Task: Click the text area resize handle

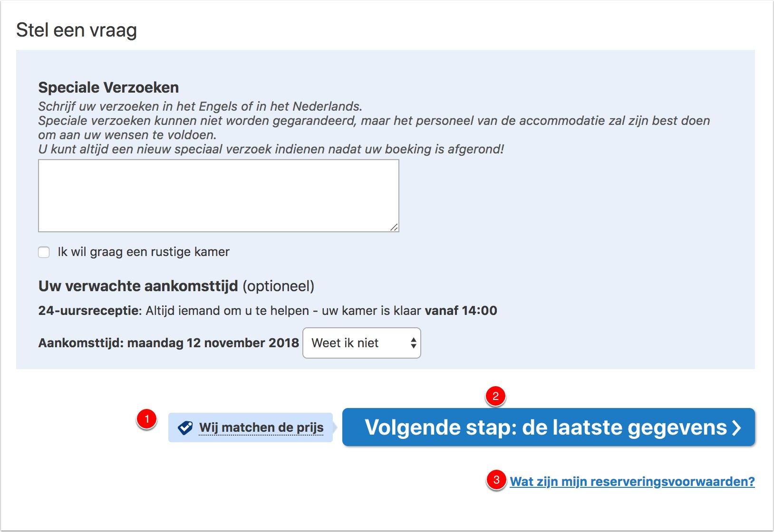Action: coord(394,227)
